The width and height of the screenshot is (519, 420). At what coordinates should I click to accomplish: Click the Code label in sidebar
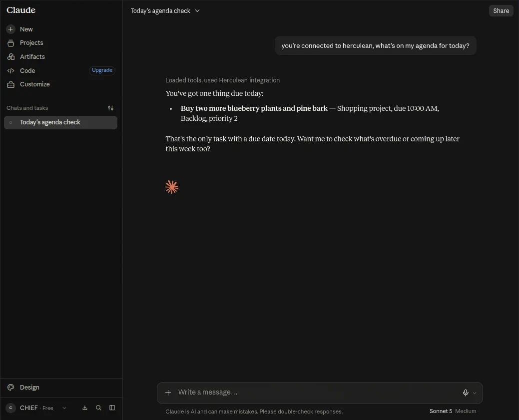click(27, 70)
